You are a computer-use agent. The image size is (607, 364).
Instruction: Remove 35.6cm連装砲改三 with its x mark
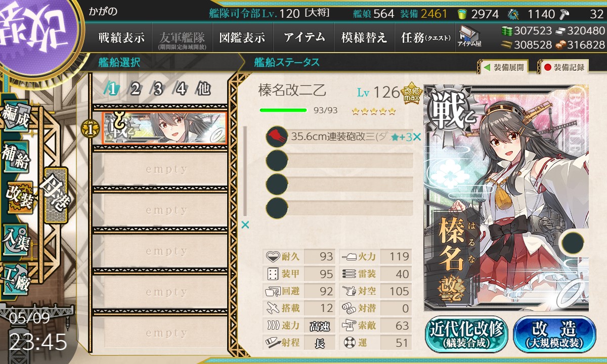tap(417, 137)
